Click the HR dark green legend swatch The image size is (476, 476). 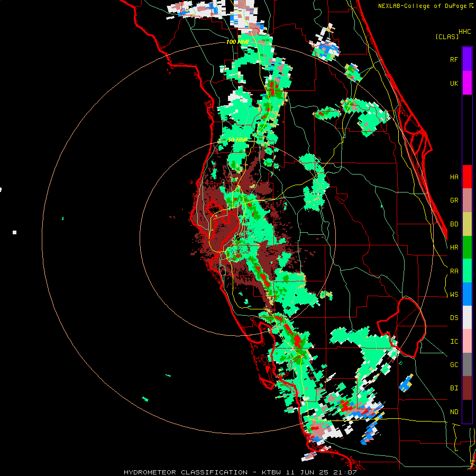(467, 248)
